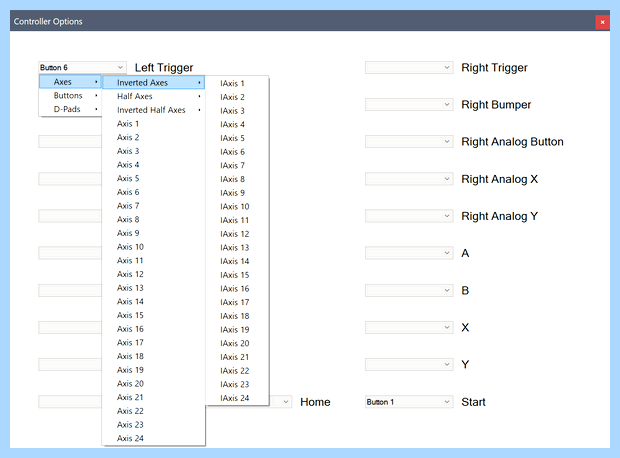Choose Axis 20 from the menu
620x458 pixels.
pos(153,384)
